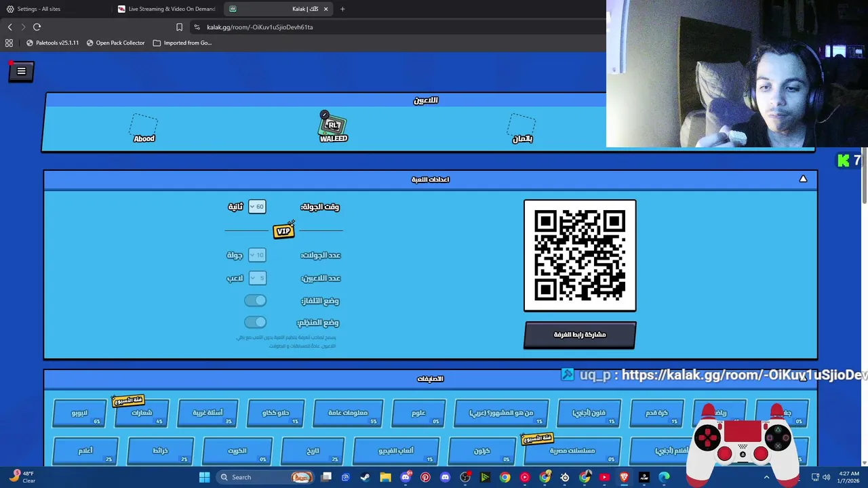This screenshot has width=868, height=488.
Task: Open the hamburger menu button
Action: tap(21, 71)
